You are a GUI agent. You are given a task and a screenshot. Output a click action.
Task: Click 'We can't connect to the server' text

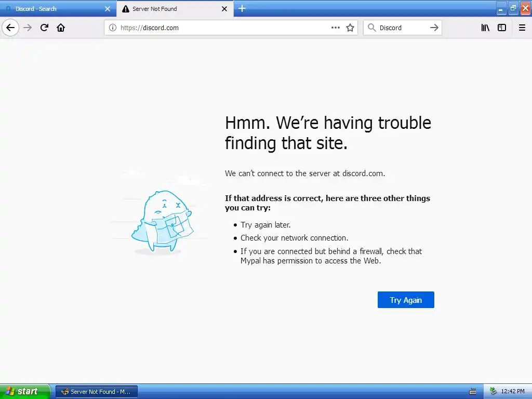pyautogui.click(x=305, y=174)
